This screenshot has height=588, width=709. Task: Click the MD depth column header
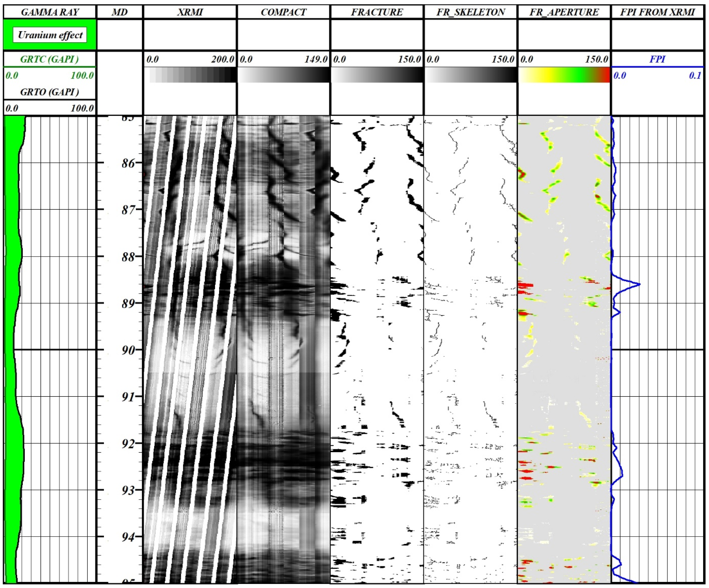[120, 12]
